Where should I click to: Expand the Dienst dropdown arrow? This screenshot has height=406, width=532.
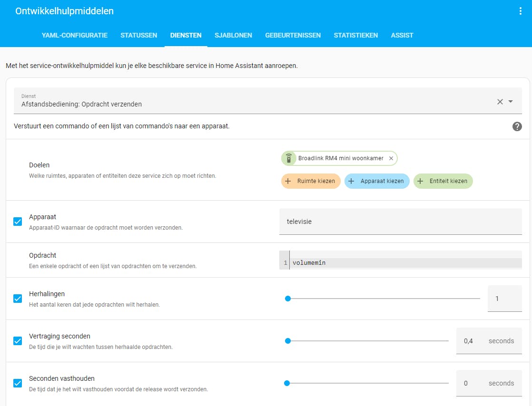pos(511,101)
